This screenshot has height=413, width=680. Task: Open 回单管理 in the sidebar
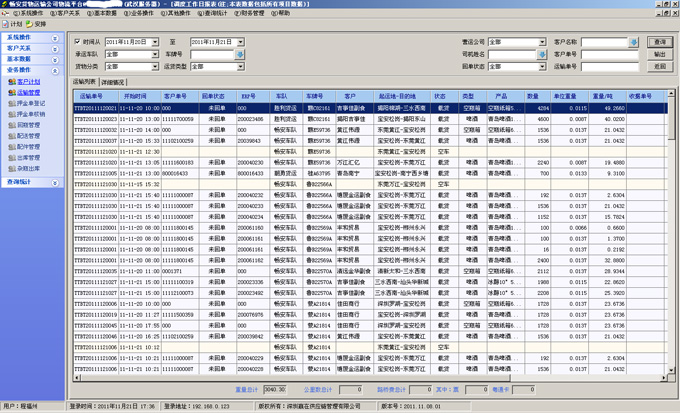(x=29, y=125)
